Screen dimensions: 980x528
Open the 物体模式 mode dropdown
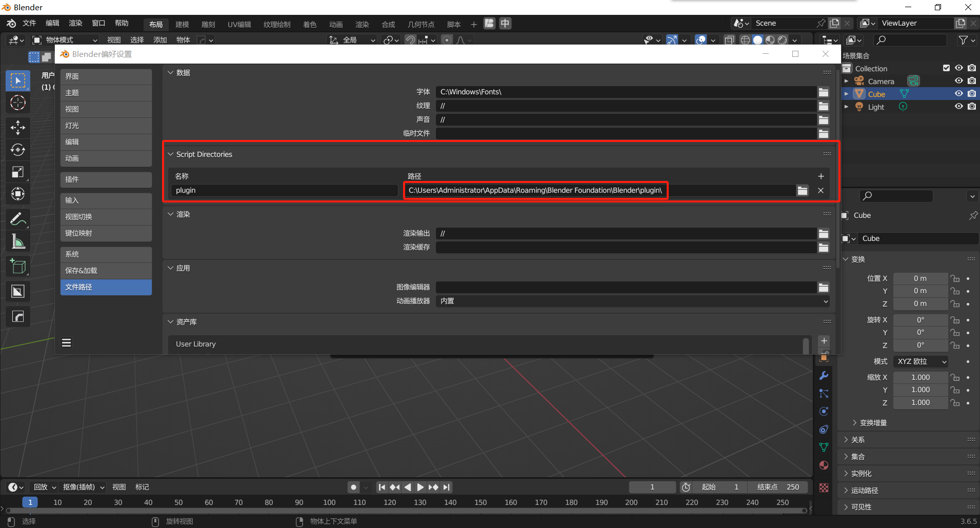pyautogui.click(x=65, y=40)
